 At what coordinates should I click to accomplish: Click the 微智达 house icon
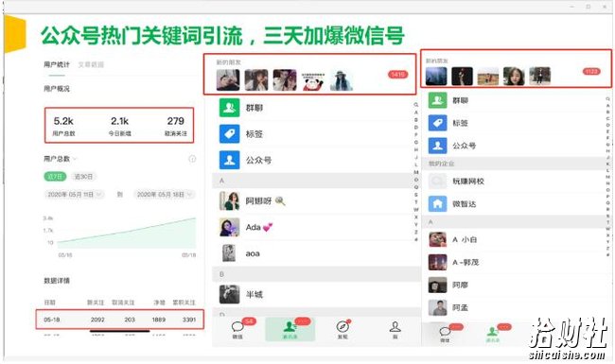437,204
